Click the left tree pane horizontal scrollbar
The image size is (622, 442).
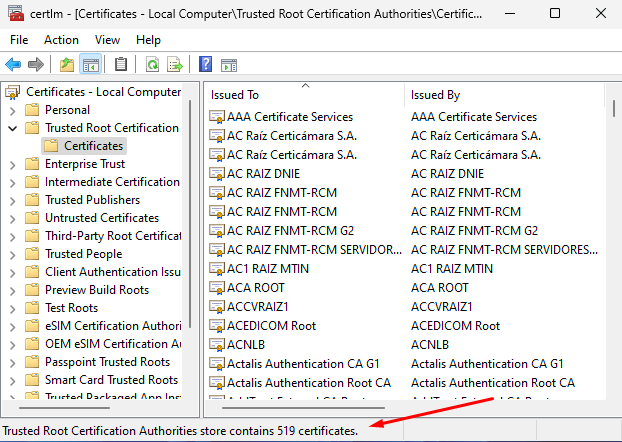64,407
